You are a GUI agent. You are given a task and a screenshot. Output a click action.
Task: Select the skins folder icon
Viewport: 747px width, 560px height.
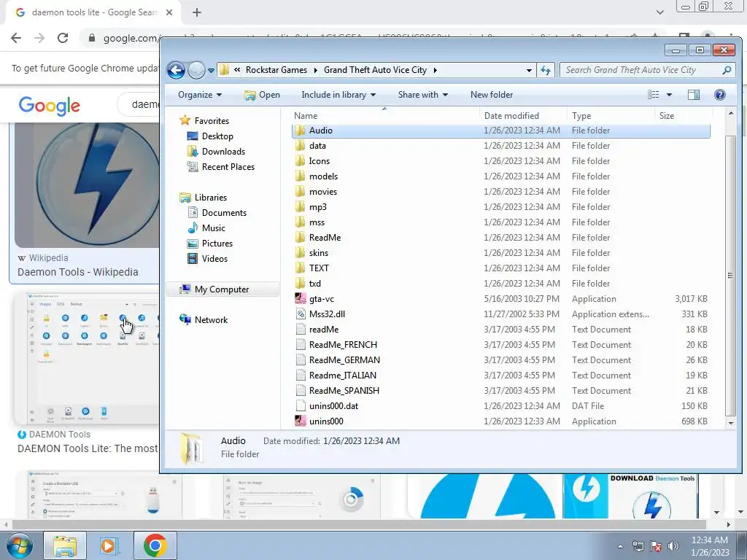pyautogui.click(x=300, y=253)
